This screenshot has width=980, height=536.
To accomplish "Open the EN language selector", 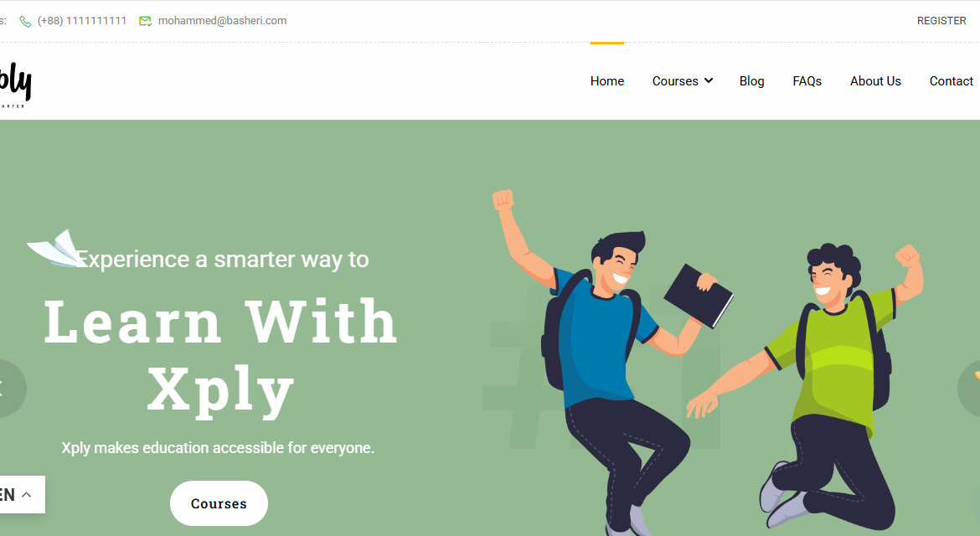I will pos(18,495).
